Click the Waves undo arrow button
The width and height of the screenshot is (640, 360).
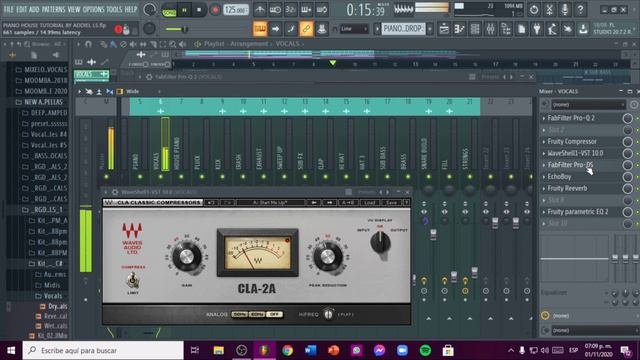(x=211, y=202)
